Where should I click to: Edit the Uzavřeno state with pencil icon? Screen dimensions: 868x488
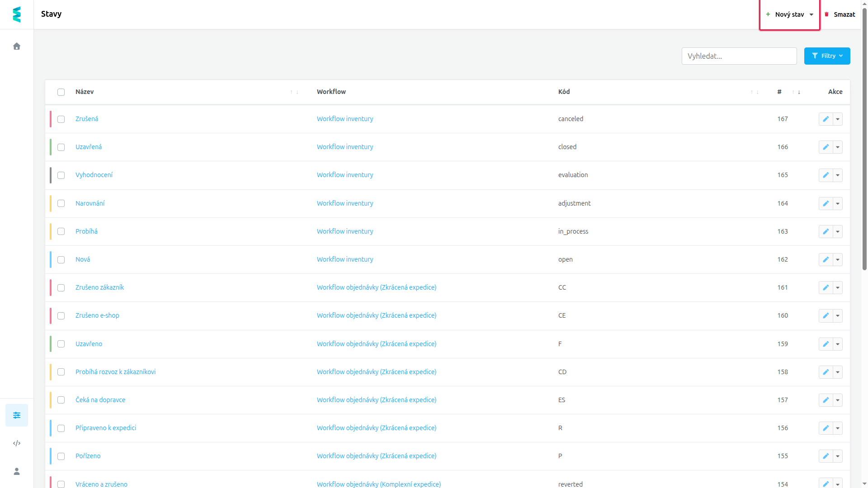[826, 344]
